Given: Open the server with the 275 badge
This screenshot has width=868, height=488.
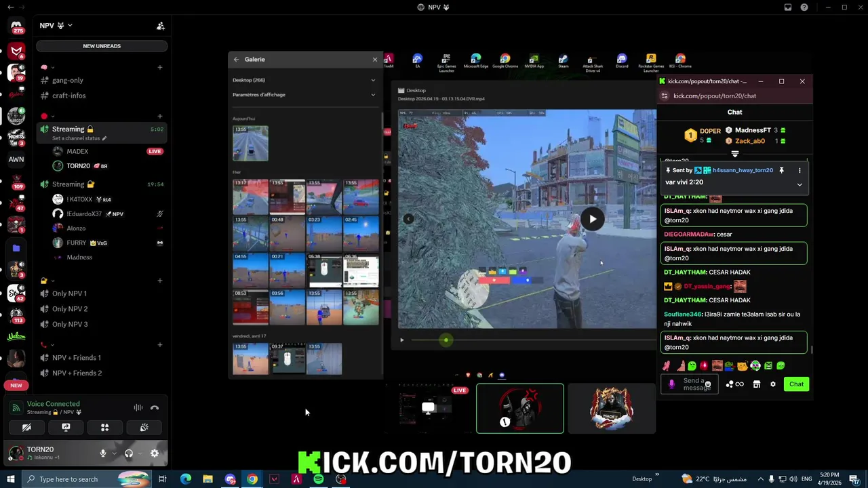Looking at the screenshot, I should coord(16,26).
